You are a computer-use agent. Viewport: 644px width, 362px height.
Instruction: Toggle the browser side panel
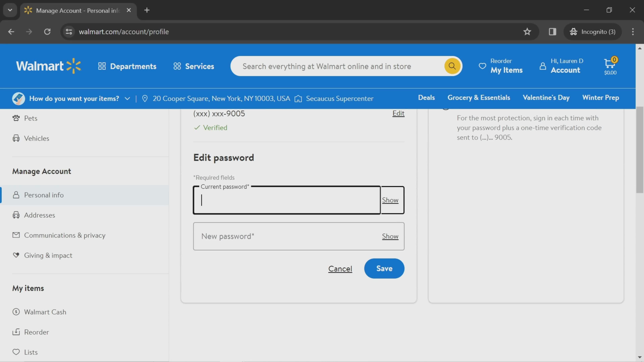[x=552, y=32]
